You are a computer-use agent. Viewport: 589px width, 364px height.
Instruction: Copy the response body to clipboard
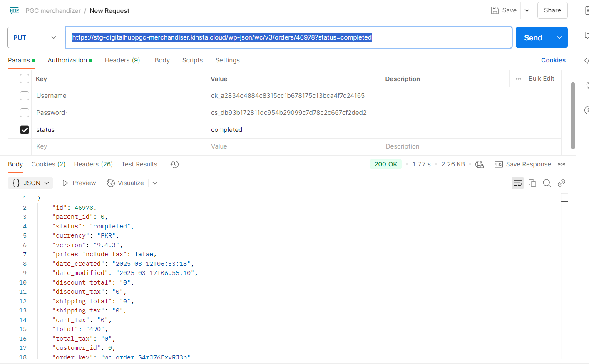click(532, 183)
